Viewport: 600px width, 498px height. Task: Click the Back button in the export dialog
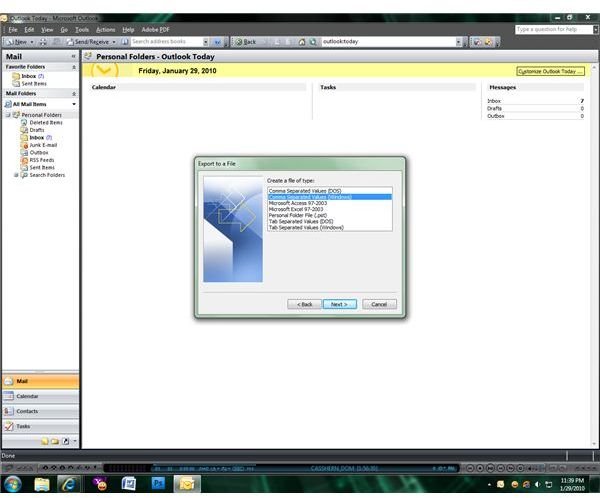[x=304, y=304]
